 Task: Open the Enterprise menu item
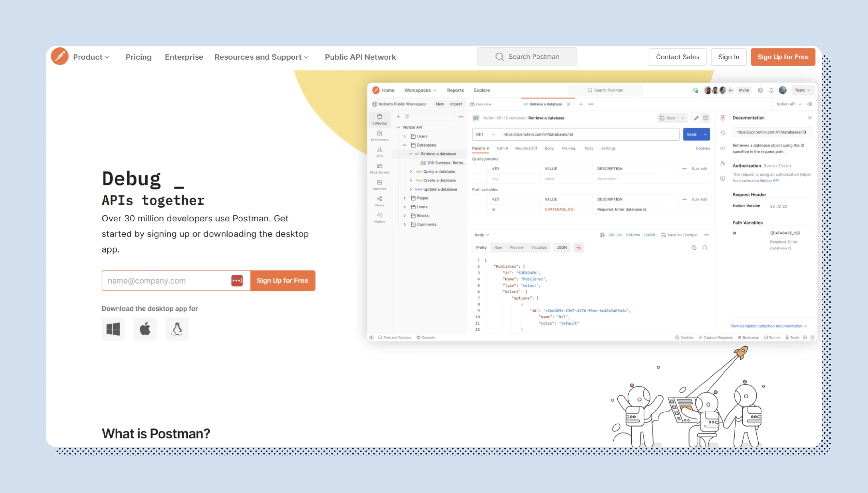pyautogui.click(x=184, y=57)
